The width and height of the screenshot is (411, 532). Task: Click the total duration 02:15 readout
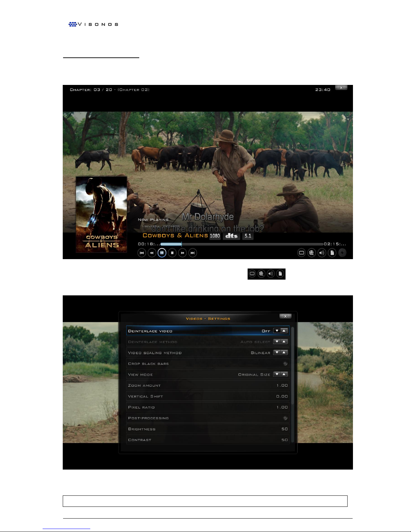click(335, 244)
